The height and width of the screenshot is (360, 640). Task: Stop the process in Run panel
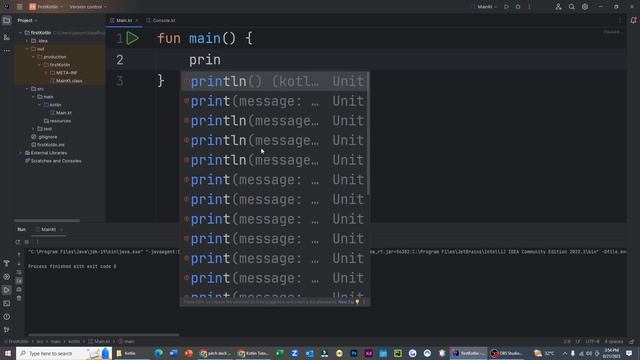point(27,242)
